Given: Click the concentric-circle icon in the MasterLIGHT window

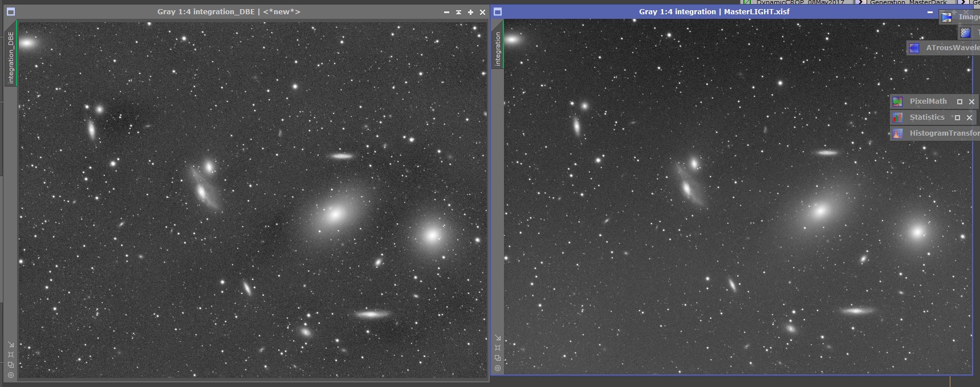Looking at the screenshot, I should coord(498,368).
